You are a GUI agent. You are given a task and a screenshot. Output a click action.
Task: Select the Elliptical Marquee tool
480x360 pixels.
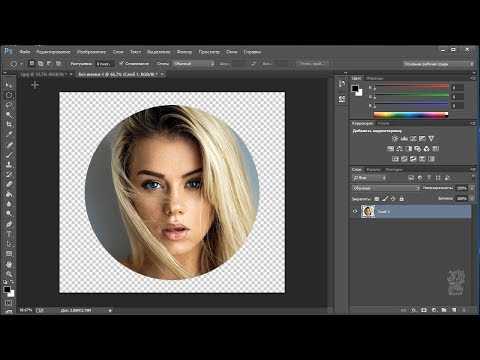click(x=9, y=95)
